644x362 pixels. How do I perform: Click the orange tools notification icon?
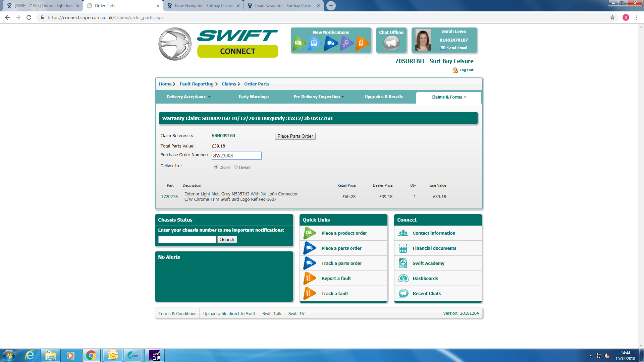[362, 43]
